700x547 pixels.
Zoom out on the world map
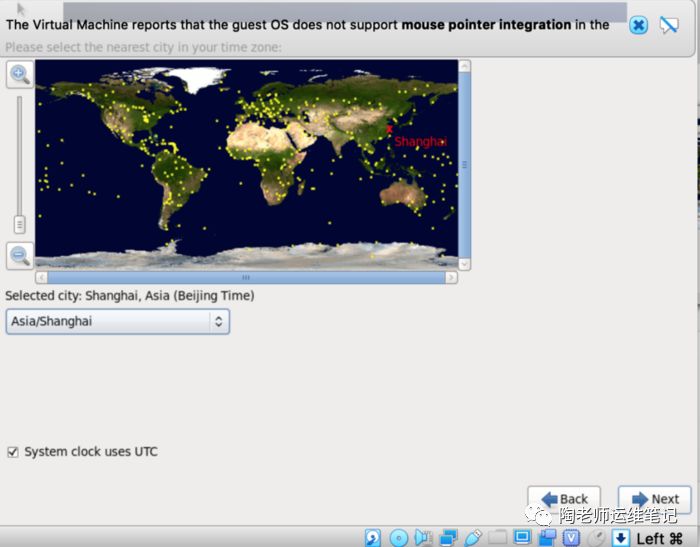[20, 256]
